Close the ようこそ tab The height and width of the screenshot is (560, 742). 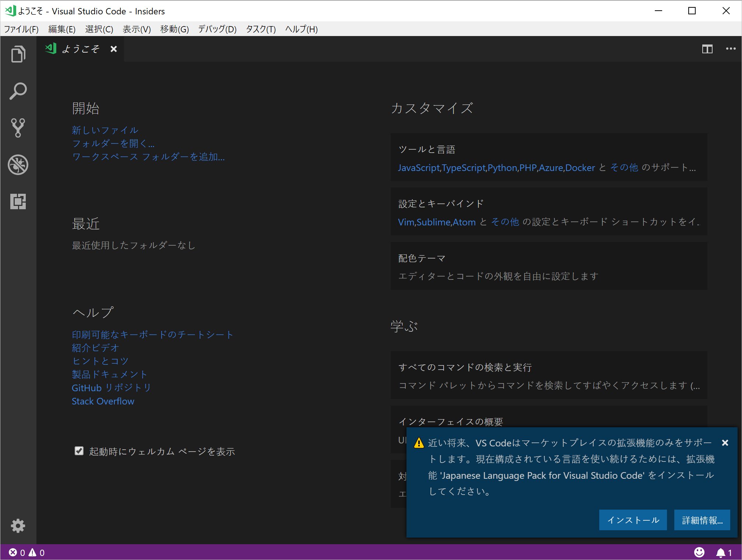tap(114, 49)
